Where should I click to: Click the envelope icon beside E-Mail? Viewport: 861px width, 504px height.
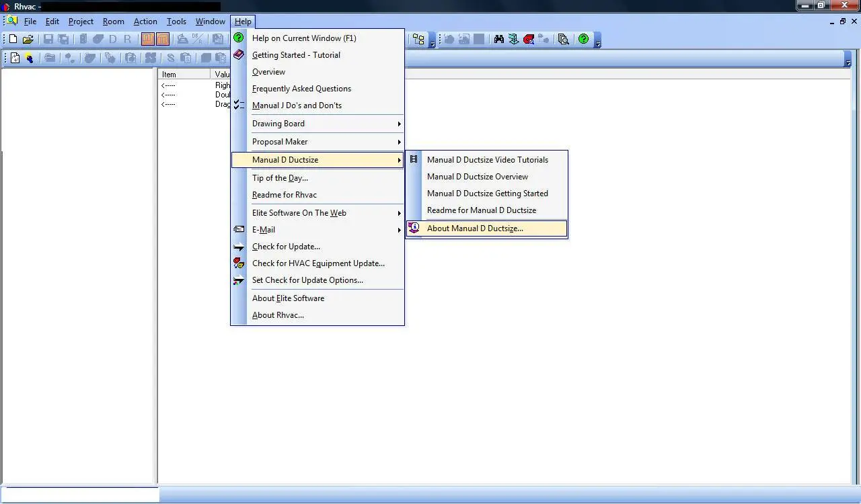(x=239, y=229)
